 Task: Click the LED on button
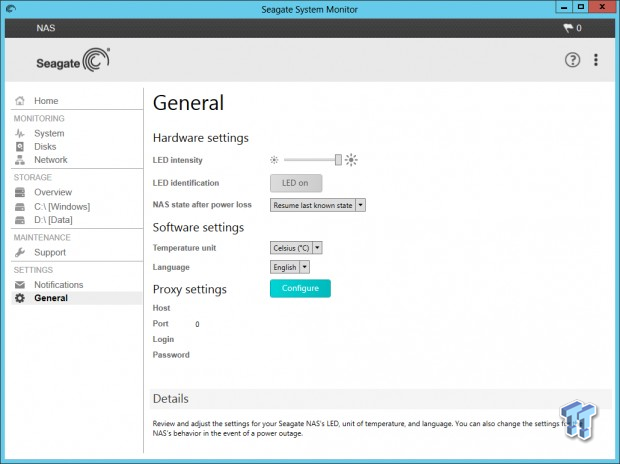point(296,183)
